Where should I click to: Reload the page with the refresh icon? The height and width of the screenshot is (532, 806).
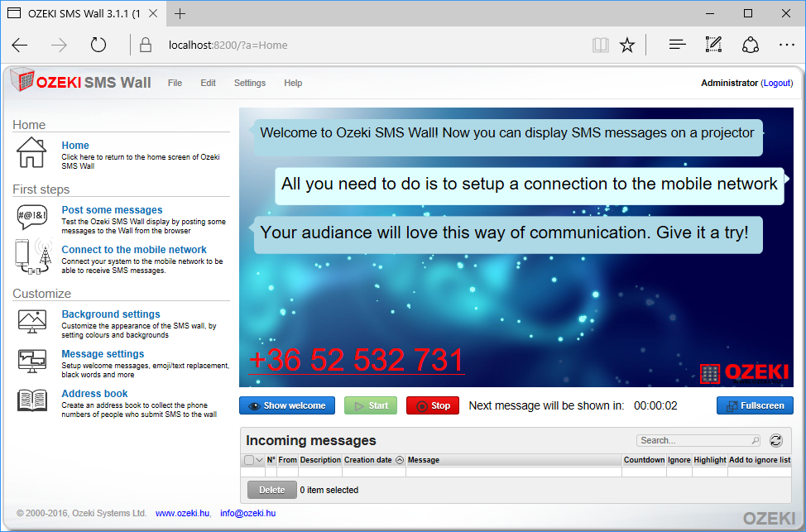click(x=98, y=46)
